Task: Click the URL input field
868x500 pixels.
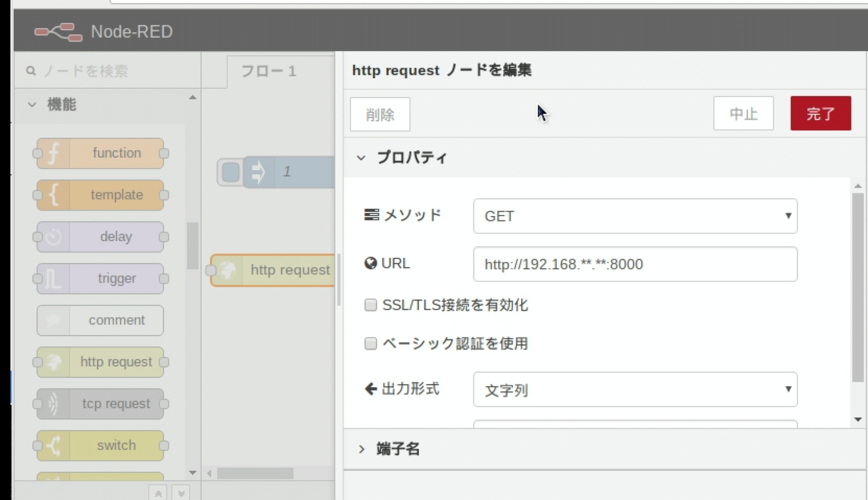Action: [x=634, y=264]
